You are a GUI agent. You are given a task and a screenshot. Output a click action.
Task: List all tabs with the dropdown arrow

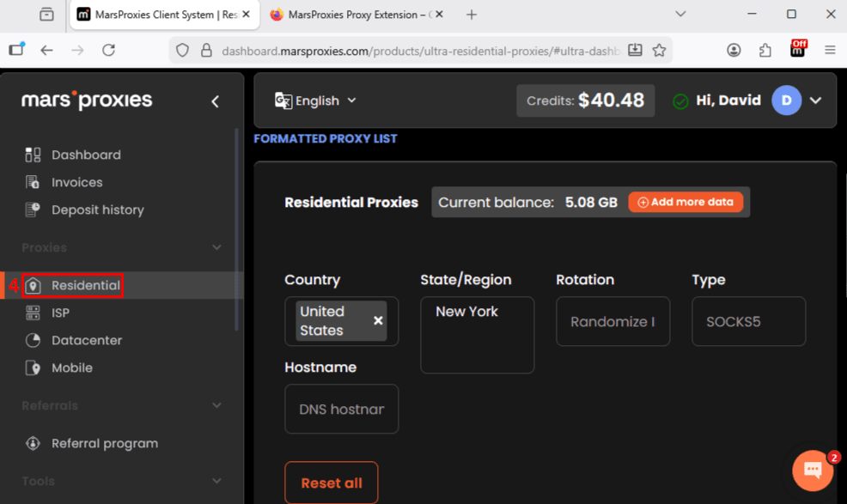click(680, 14)
